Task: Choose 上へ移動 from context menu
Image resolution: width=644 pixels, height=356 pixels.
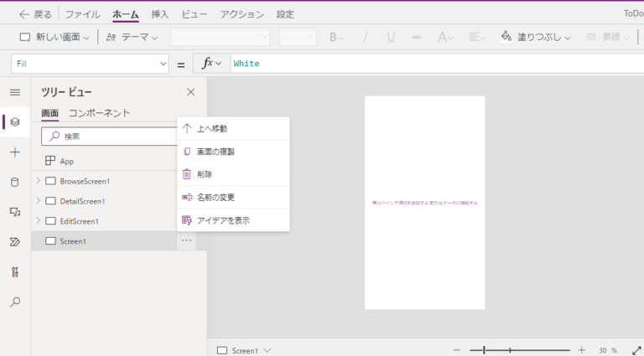Action: click(233, 129)
